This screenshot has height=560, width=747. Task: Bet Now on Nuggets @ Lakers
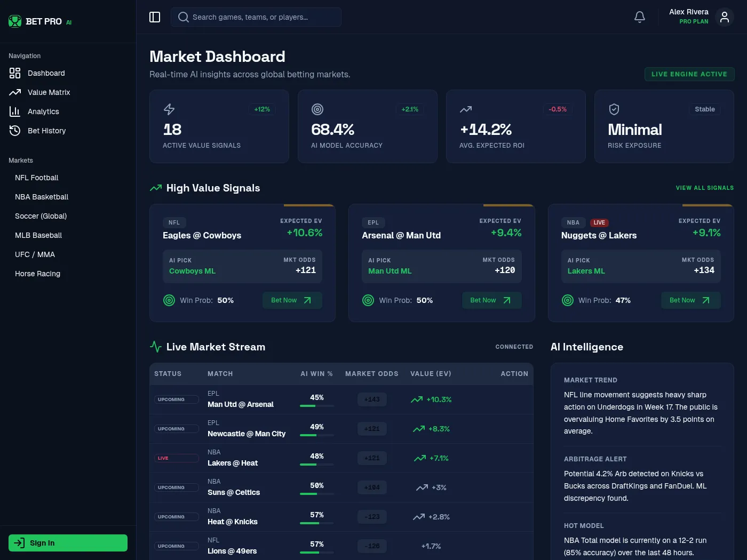pos(690,300)
